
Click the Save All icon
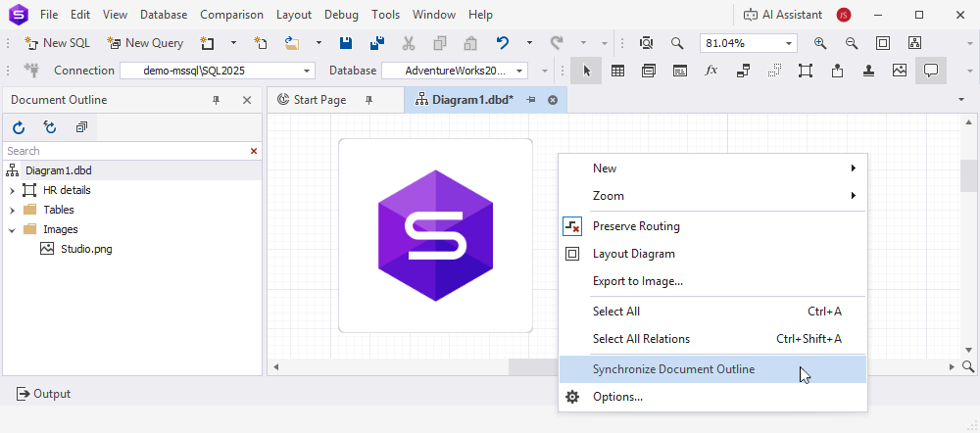pyautogui.click(x=377, y=43)
